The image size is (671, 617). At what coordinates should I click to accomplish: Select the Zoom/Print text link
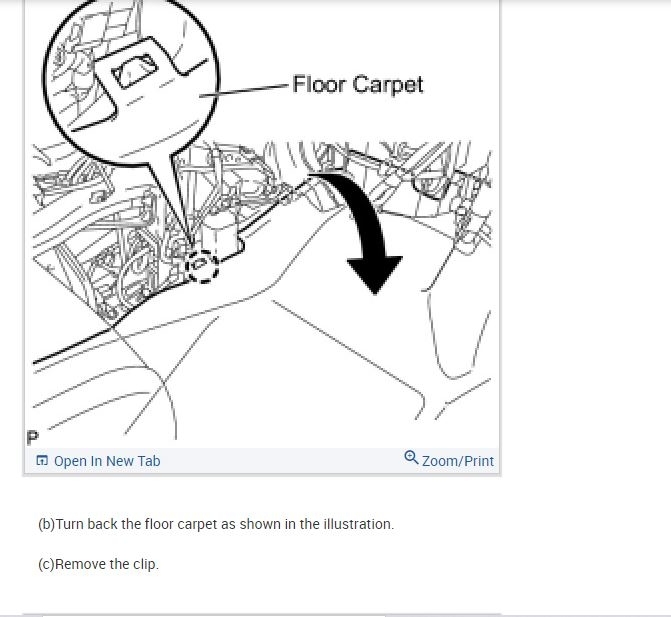457,461
